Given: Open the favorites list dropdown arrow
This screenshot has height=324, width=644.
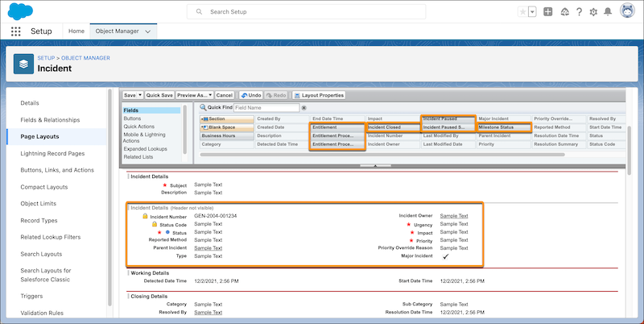Looking at the screenshot, I should coord(532,12).
